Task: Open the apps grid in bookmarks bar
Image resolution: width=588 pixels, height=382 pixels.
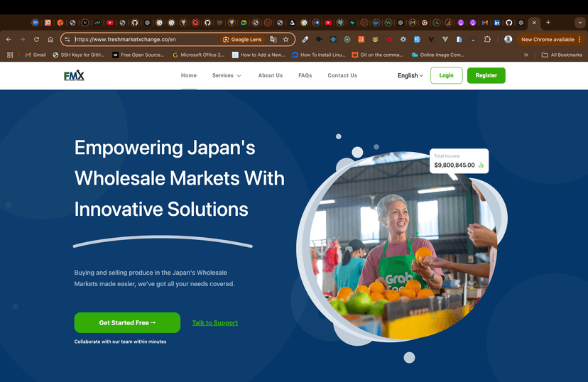Action: tap(10, 55)
